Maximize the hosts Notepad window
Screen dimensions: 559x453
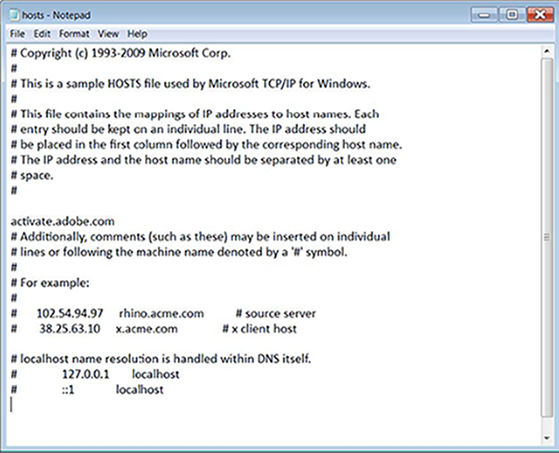click(x=512, y=15)
